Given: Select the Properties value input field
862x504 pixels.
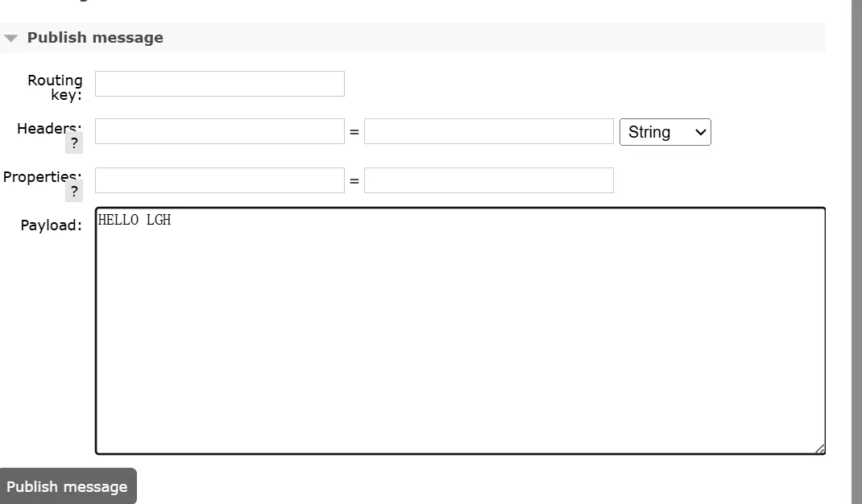Looking at the screenshot, I should point(488,180).
